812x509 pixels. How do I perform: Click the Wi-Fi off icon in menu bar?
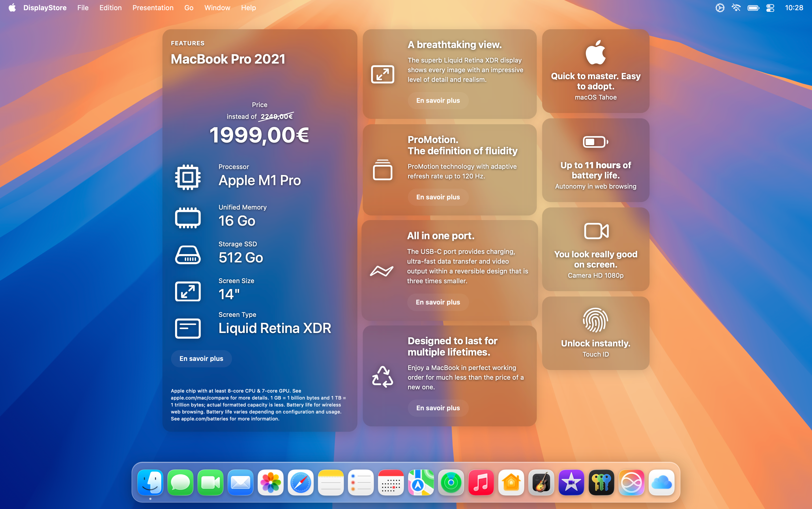point(736,8)
